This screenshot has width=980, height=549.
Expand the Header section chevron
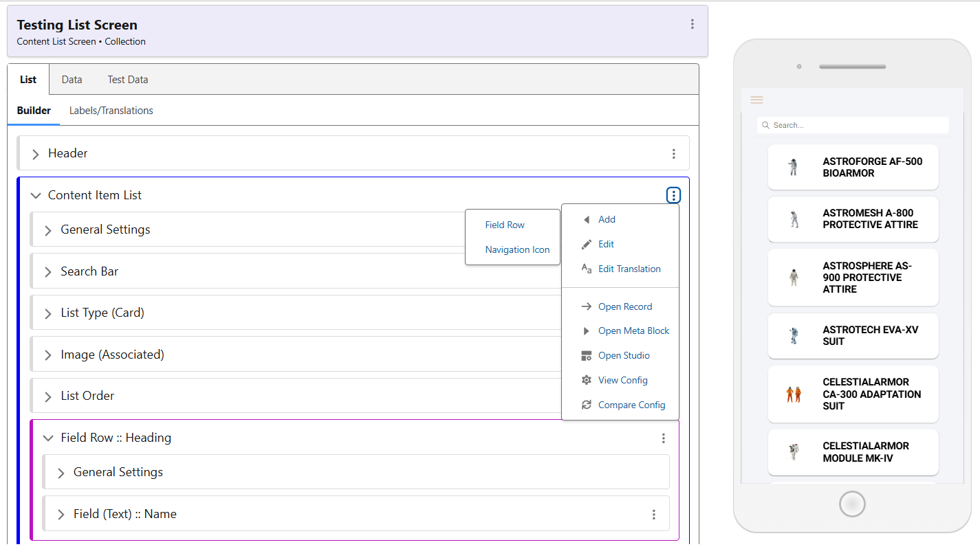[x=36, y=154]
